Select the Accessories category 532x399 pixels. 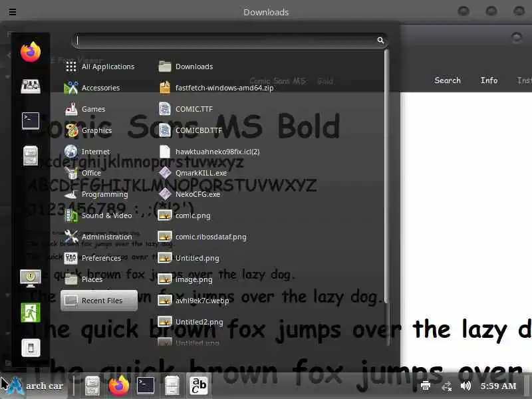click(x=99, y=88)
